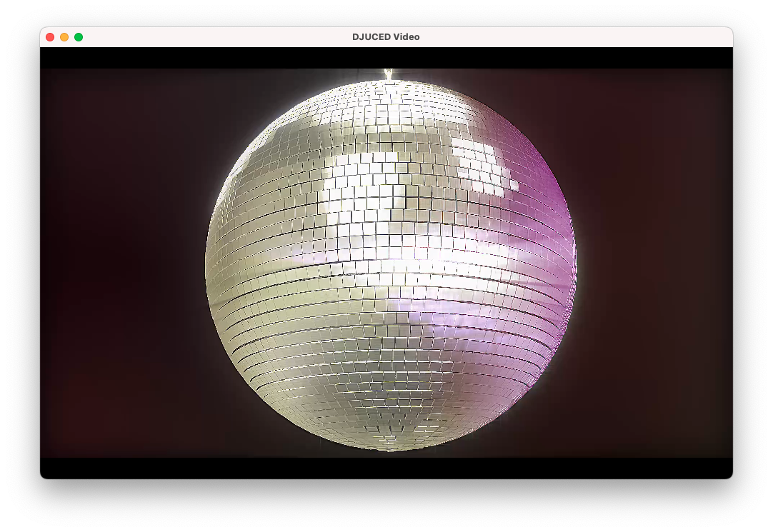This screenshot has height=532, width=773.
Task: Click the green full-screen window button
Action: pos(79,37)
